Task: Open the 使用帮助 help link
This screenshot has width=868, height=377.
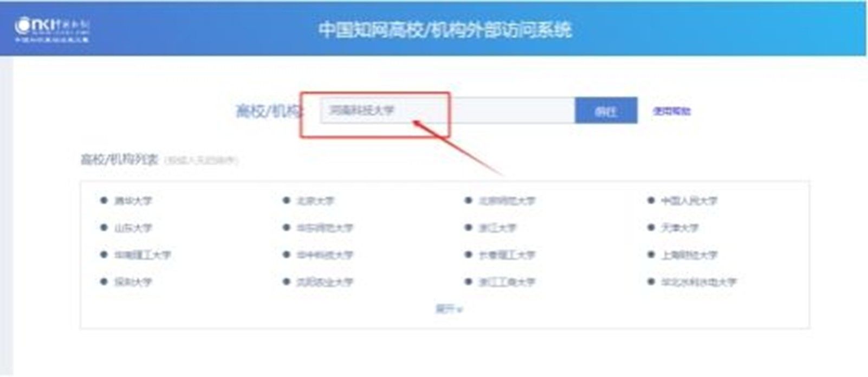Action: [x=671, y=111]
